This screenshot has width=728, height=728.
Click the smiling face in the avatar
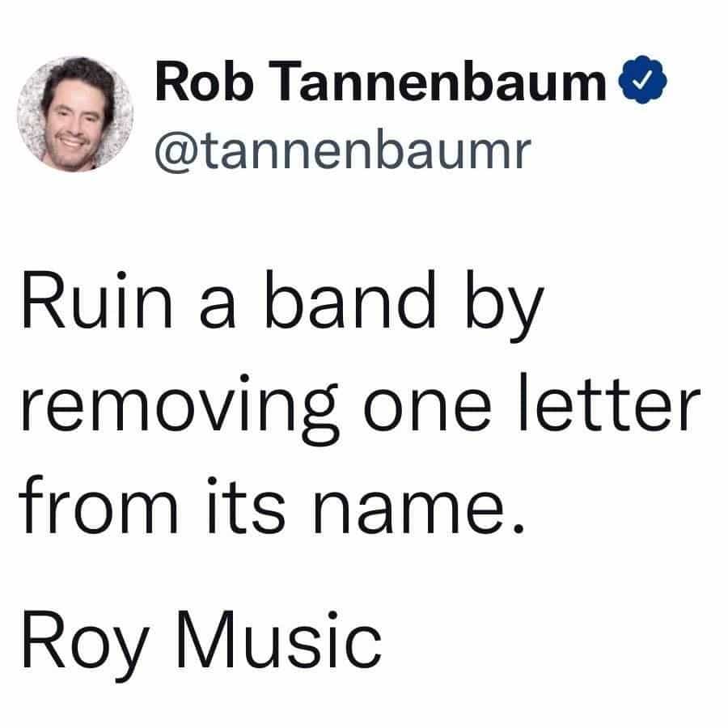[73, 124]
